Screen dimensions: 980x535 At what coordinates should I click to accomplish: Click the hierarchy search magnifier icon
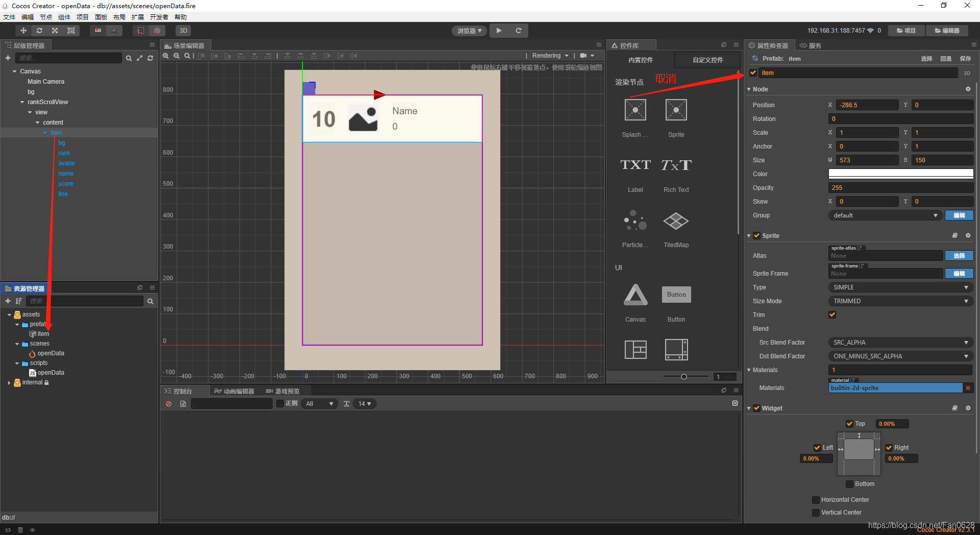[129, 58]
